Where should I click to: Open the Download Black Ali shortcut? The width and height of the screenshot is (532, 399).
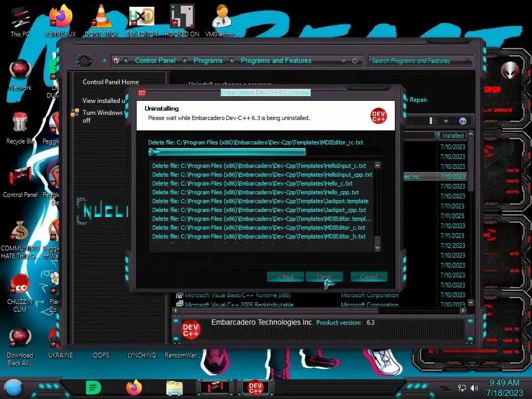pos(20,347)
